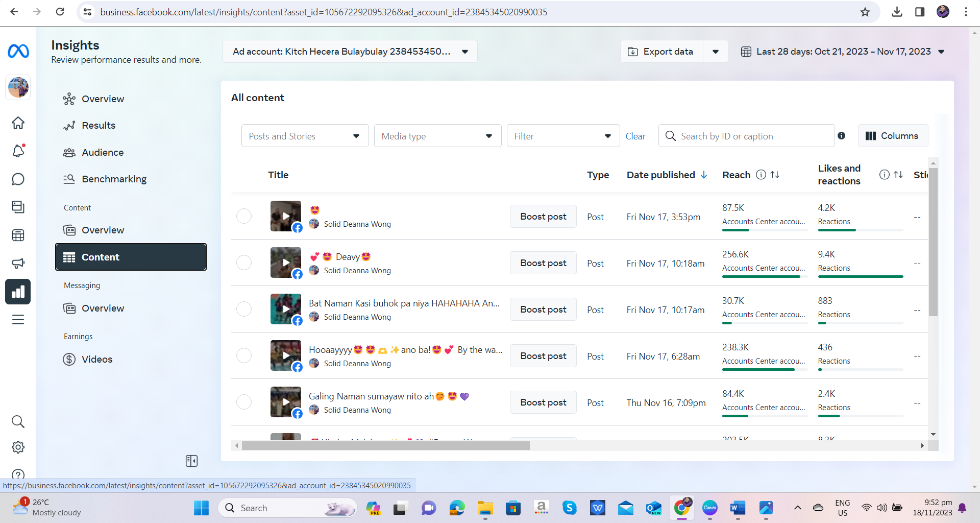The width and height of the screenshot is (980, 523).
Task: Select the Hooaayyyy post row
Action: (244, 355)
